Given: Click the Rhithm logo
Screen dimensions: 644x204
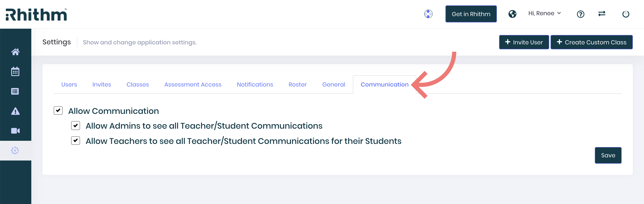Looking at the screenshot, I should coord(36,14).
